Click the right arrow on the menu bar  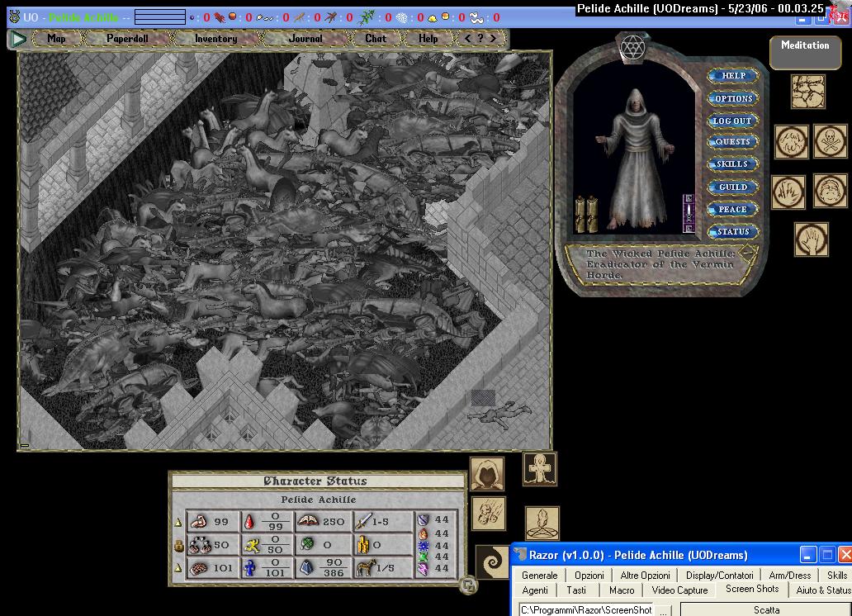493,38
